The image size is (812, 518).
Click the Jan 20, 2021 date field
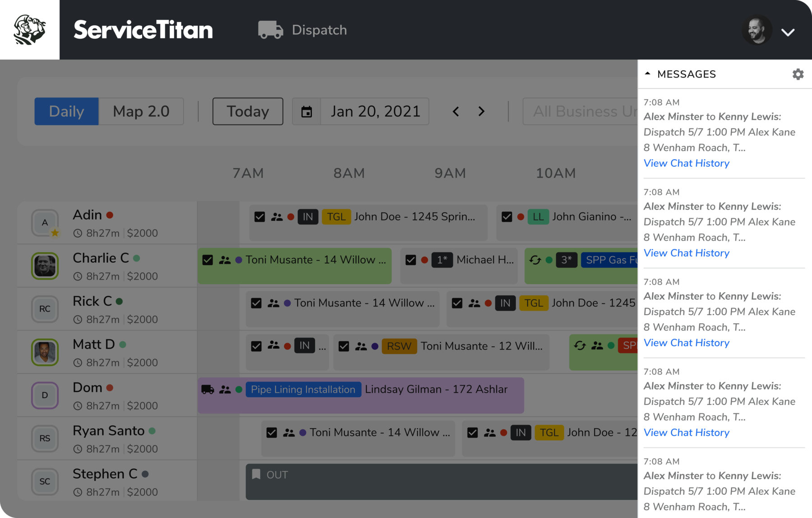point(375,111)
